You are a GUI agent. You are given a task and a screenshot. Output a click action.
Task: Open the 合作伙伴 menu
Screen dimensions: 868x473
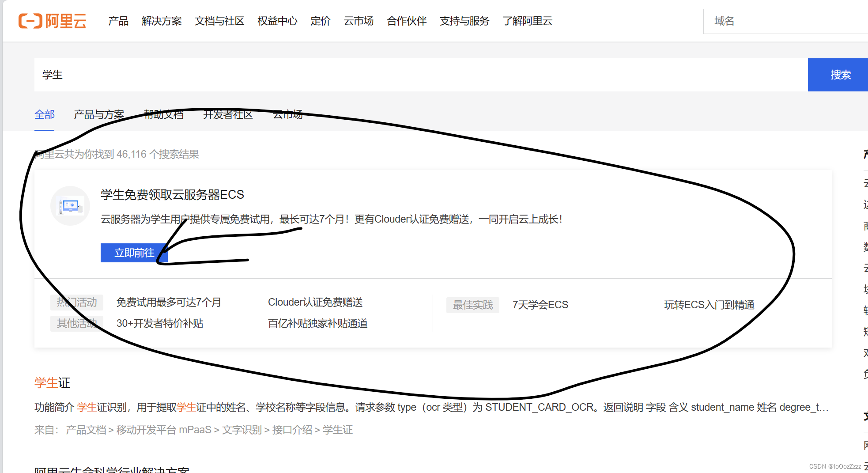[x=407, y=21]
